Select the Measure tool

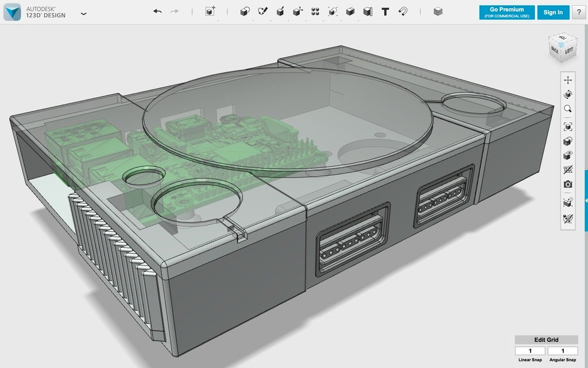pos(368,11)
